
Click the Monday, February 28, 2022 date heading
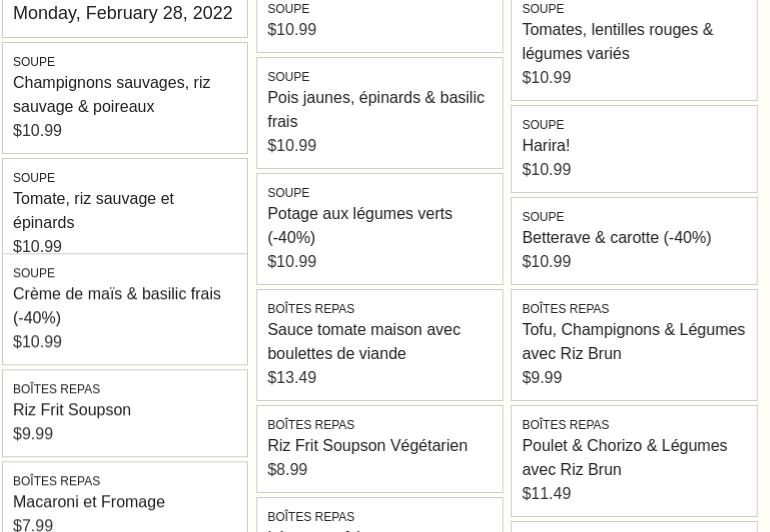123,13
